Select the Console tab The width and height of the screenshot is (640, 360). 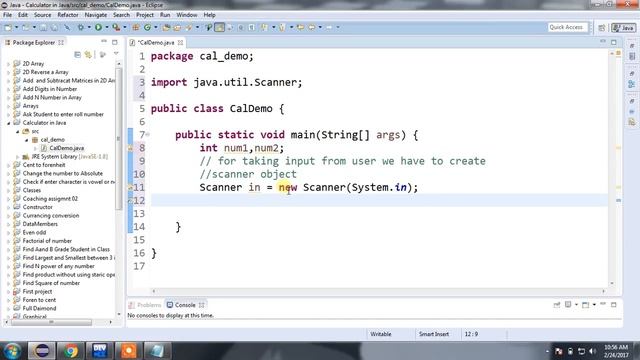point(185,305)
